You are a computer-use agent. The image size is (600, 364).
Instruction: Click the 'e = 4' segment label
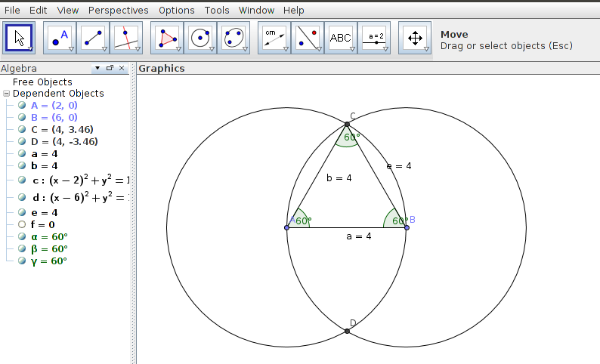click(399, 166)
